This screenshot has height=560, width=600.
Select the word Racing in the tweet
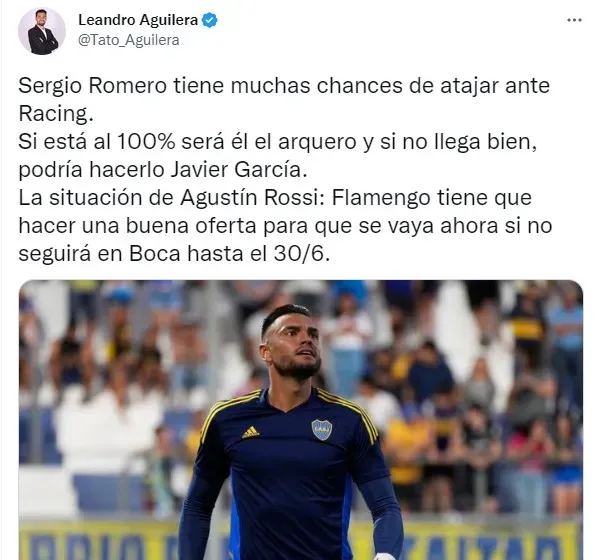(56, 114)
